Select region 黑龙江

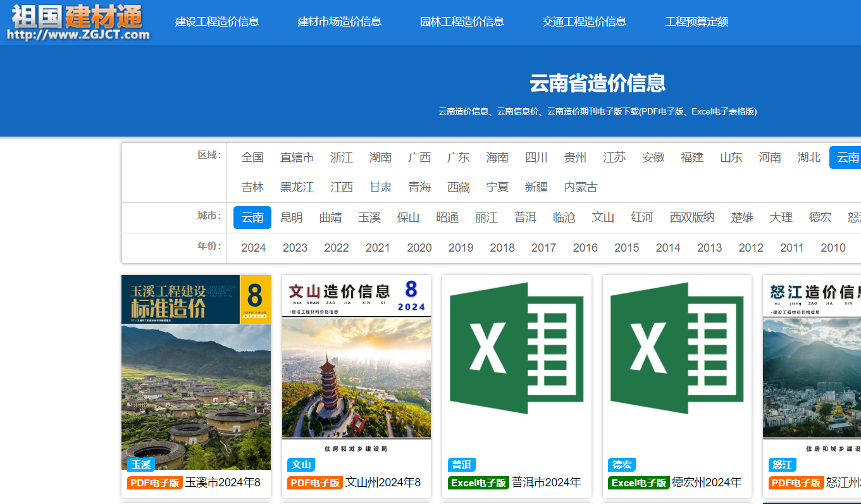click(297, 187)
